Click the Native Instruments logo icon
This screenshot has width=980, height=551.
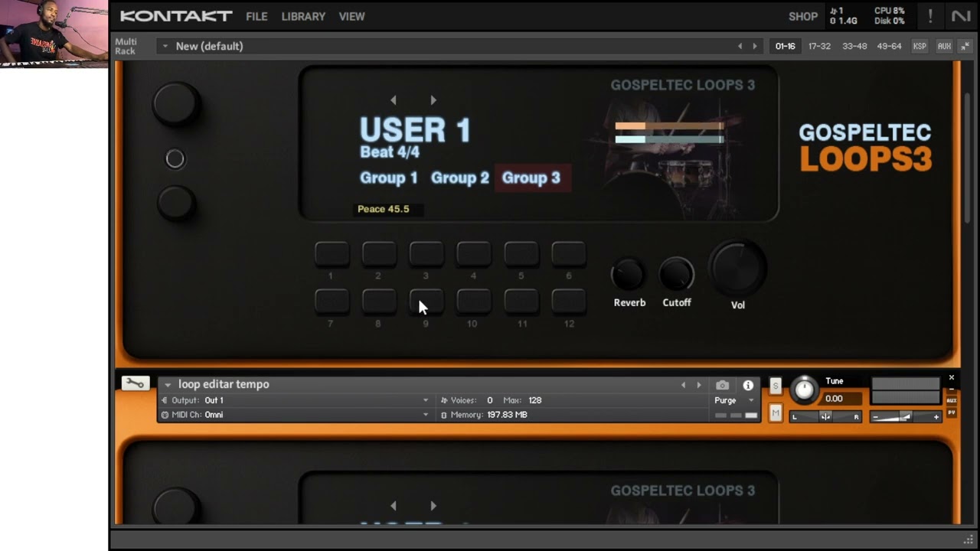coord(961,16)
